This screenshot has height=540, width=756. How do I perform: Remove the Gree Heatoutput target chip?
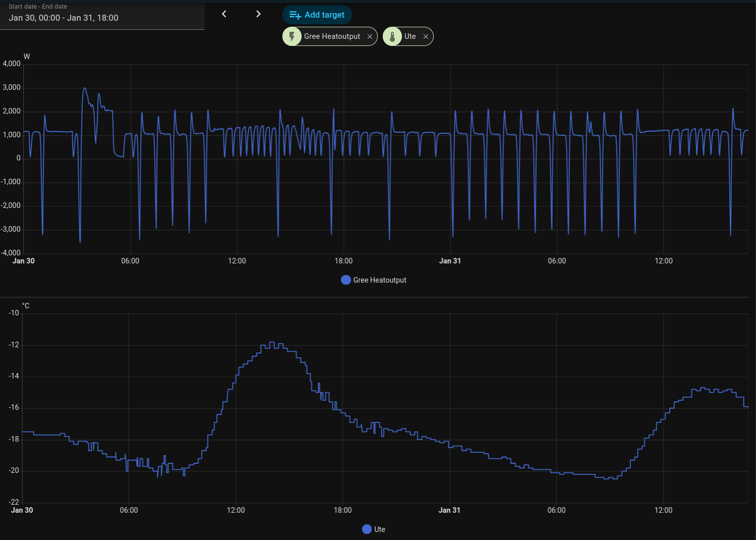coord(370,36)
